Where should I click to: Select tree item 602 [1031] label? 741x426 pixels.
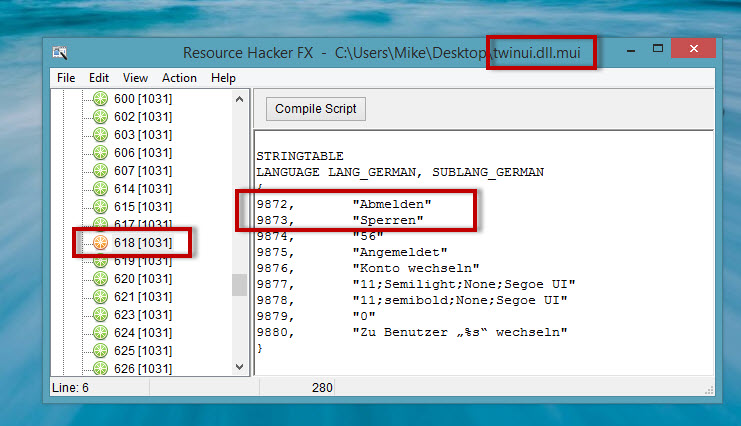(x=143, y=116)
